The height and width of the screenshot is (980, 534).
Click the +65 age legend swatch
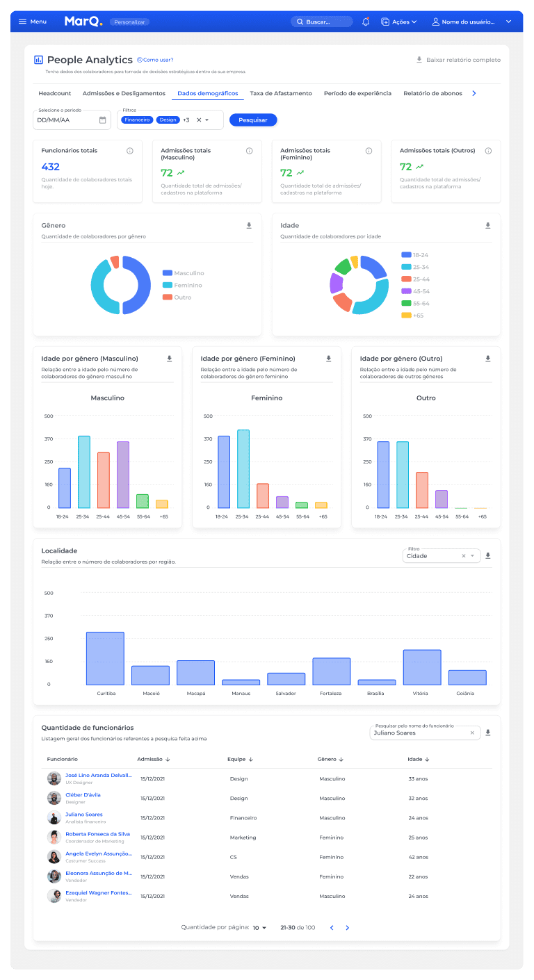tap(406, 316)
